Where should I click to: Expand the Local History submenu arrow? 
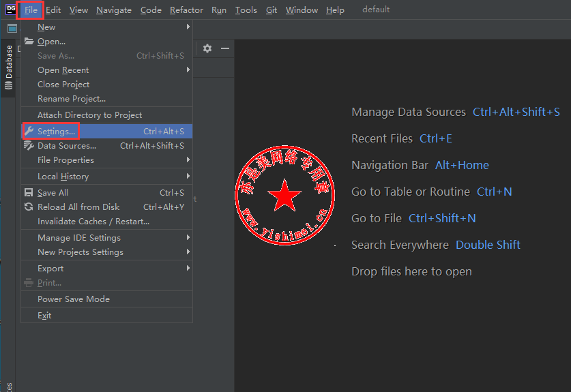(x=188, y=176)
